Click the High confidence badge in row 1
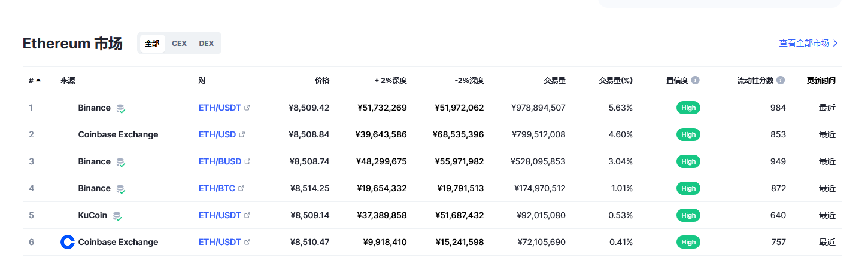This screenshot has height=257, width=868. tap(688, 108)
